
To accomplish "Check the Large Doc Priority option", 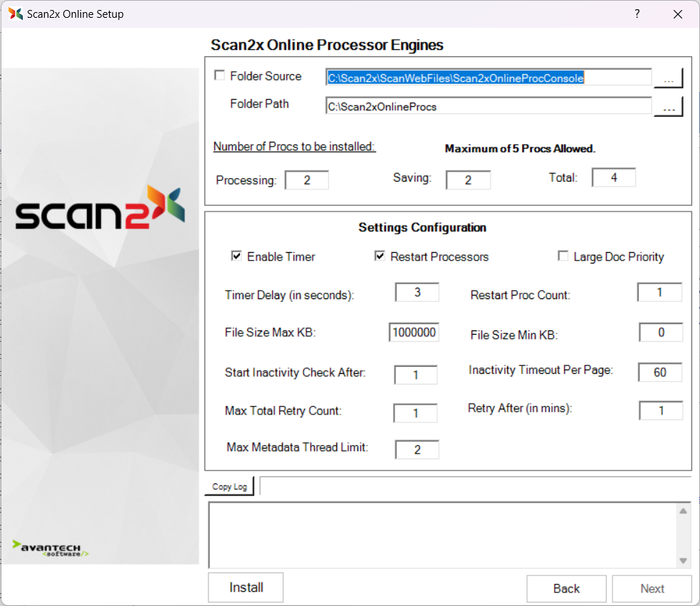I will point(563,256).
